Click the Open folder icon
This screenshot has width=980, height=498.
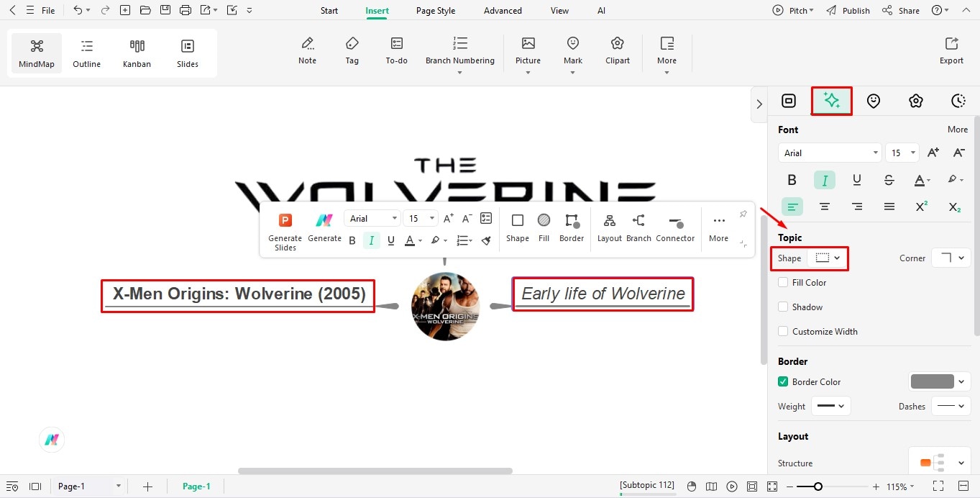145,10
